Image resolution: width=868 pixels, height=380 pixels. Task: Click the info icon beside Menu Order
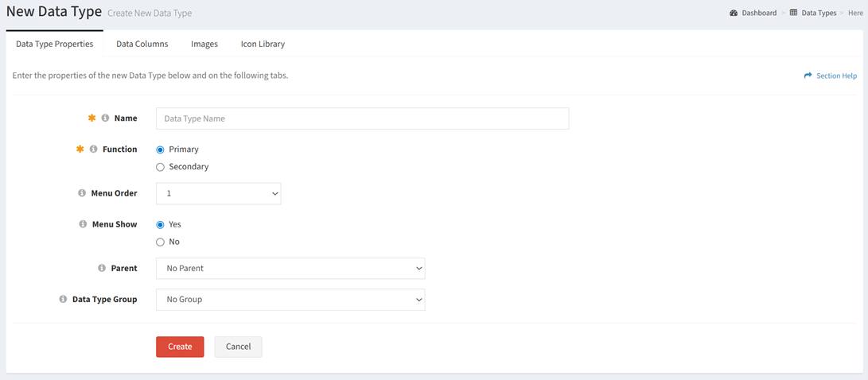pos(82,194)
